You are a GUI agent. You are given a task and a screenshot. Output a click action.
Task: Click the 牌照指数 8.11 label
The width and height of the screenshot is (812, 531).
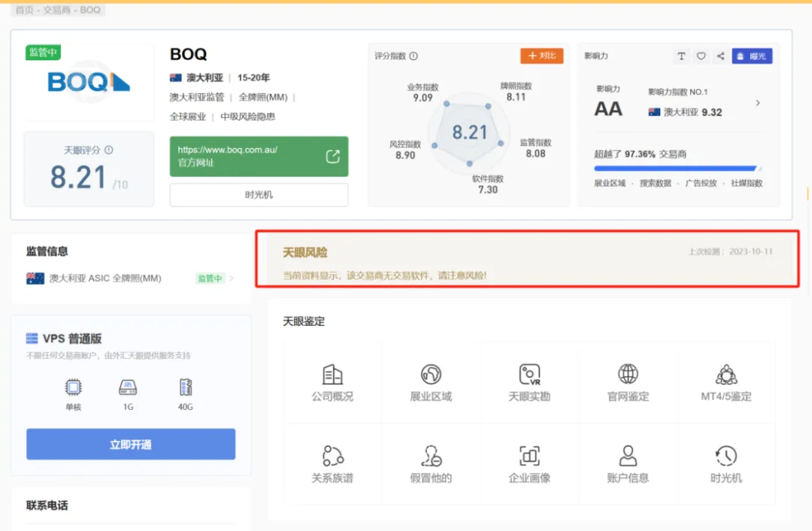point(516,92)
